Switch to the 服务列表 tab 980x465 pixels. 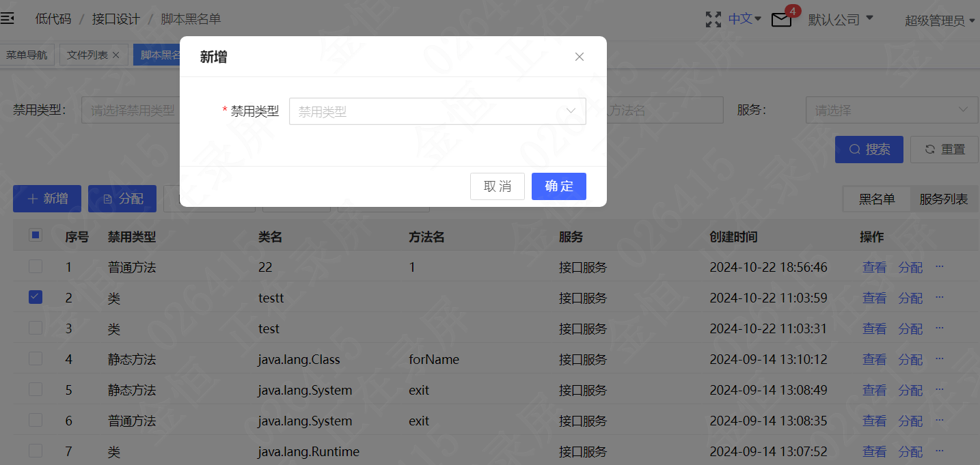[x=943, y=199]
